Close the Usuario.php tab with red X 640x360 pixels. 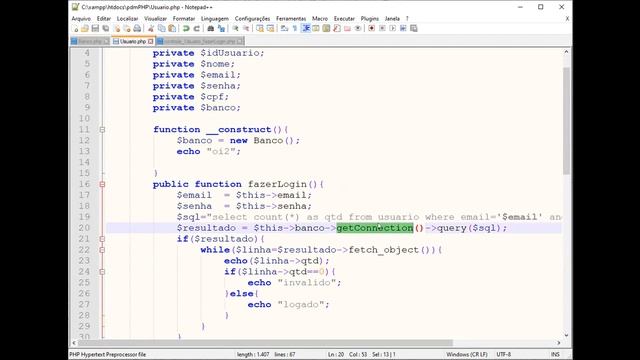coord(151,41)
